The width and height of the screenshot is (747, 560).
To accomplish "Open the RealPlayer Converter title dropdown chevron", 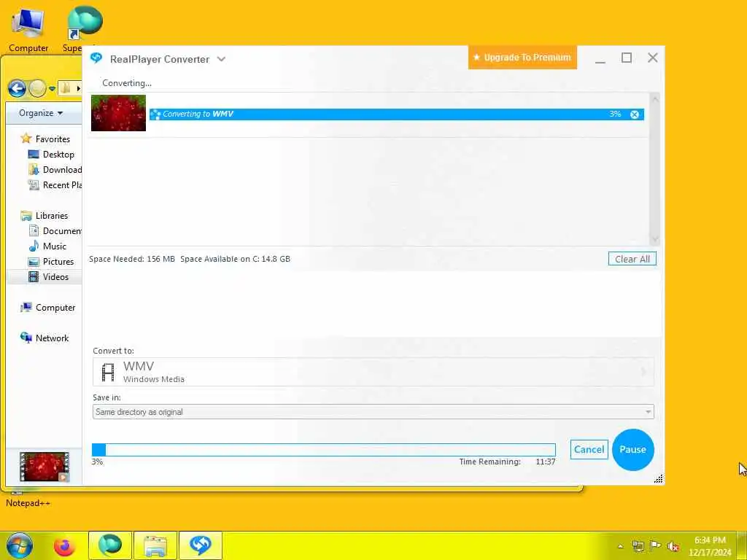I will point(221,59).
